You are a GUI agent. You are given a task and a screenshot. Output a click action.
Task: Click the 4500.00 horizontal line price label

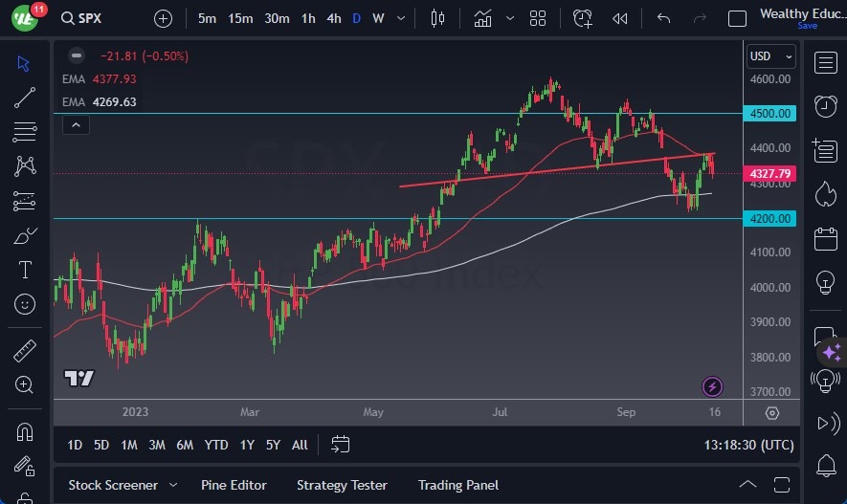click(x=771, y=113)
